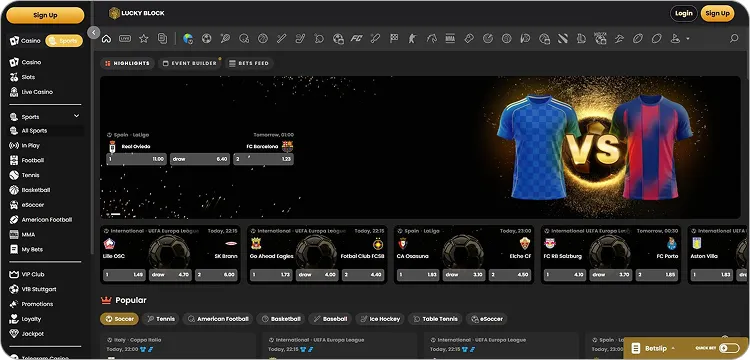Select the soccer ball icon in sports toolbar
The image size is (750, 360).
tap(207, 39)
